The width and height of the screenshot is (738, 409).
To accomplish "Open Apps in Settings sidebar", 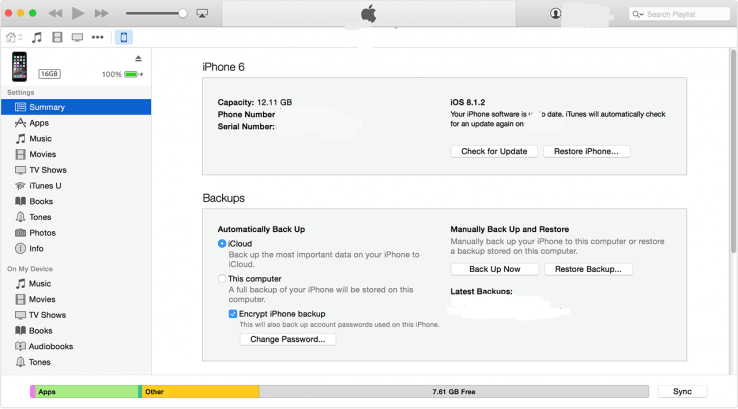I will (76, 123).
